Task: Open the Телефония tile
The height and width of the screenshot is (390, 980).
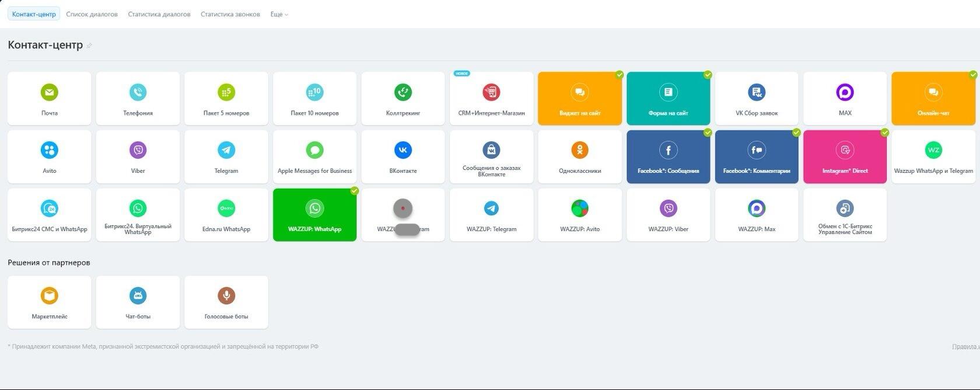Action: [x=138, y=99]
